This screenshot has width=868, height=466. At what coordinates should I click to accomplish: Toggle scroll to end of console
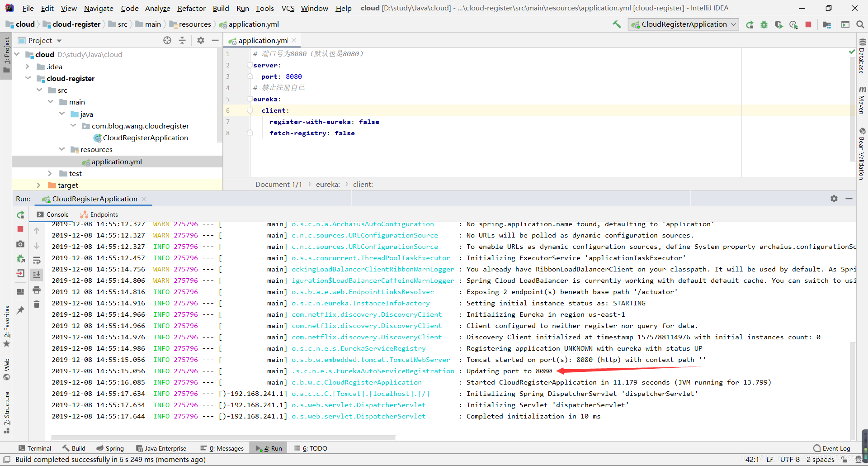(37, 274)
